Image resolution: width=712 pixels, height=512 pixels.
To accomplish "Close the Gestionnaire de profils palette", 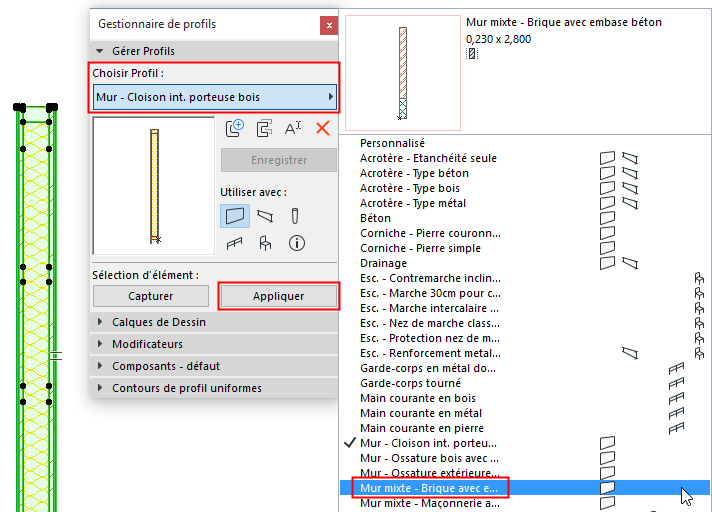I will point(329,25).
